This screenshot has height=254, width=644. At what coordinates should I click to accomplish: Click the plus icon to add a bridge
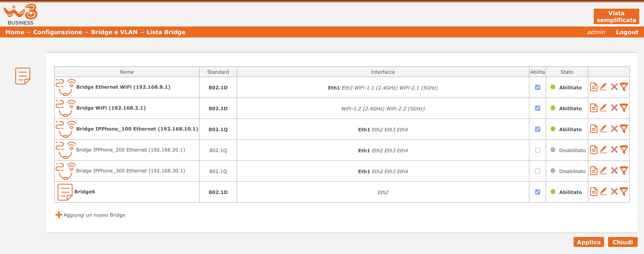[59, 215]
